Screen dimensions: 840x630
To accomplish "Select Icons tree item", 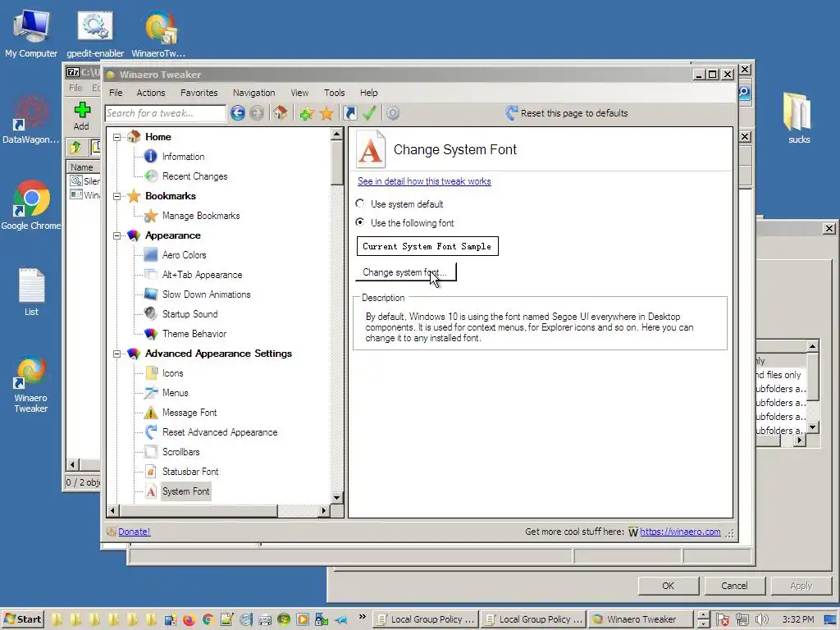I will coord(172,373).
